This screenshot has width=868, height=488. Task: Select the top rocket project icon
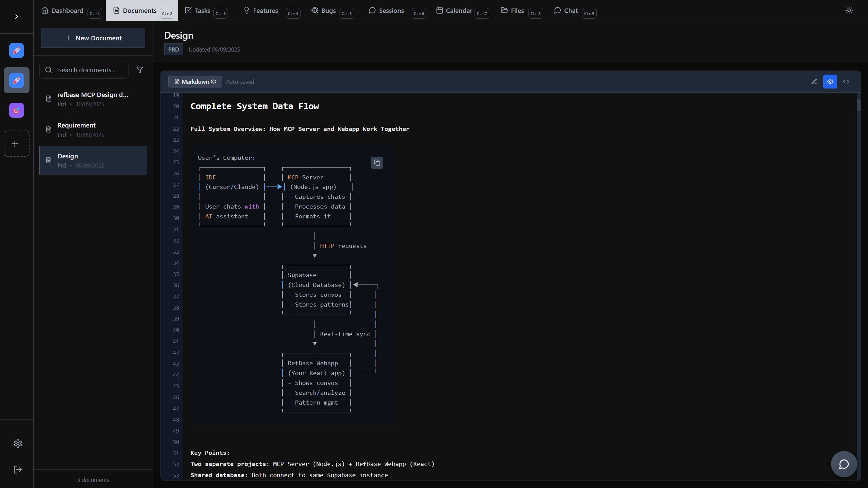click(x=16, y=51)
